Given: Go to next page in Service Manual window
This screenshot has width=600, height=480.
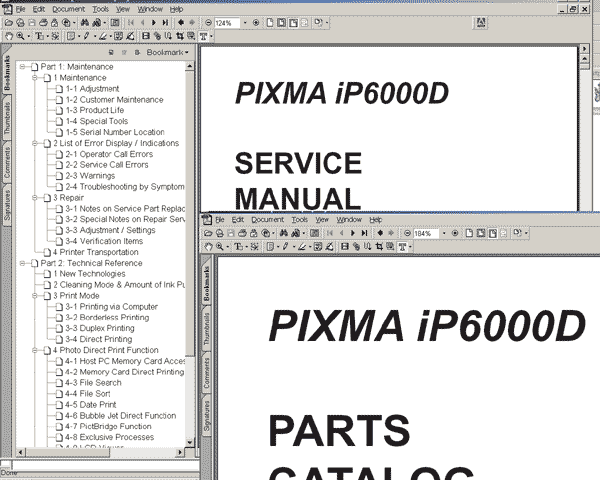Looking at the screenshot, I should (x=154, y=23).
